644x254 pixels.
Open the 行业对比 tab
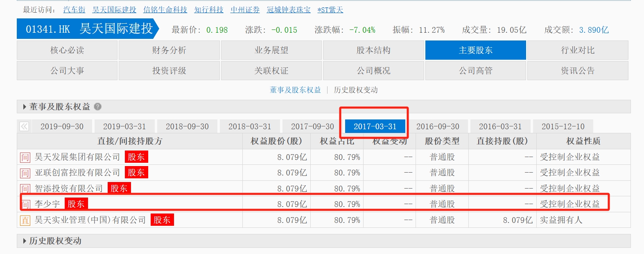click(578, 50)
